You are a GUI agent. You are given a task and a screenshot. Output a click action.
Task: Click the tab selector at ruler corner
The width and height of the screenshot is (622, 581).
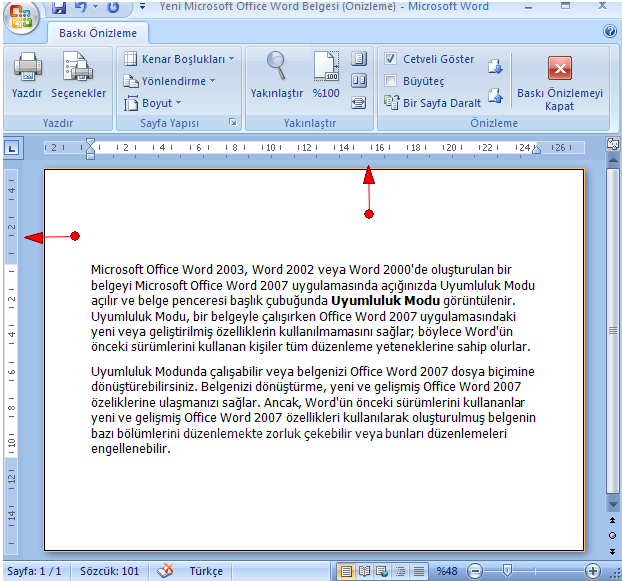click(x=12, y=148)
